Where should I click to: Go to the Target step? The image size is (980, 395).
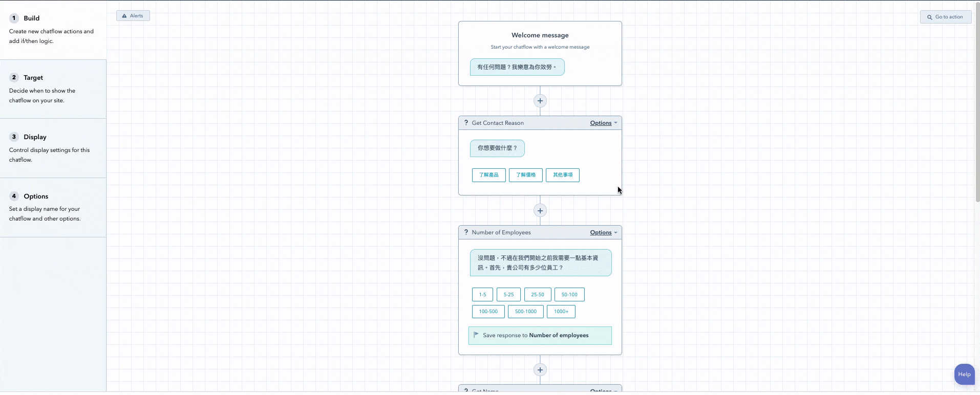[x=33, y=78]
